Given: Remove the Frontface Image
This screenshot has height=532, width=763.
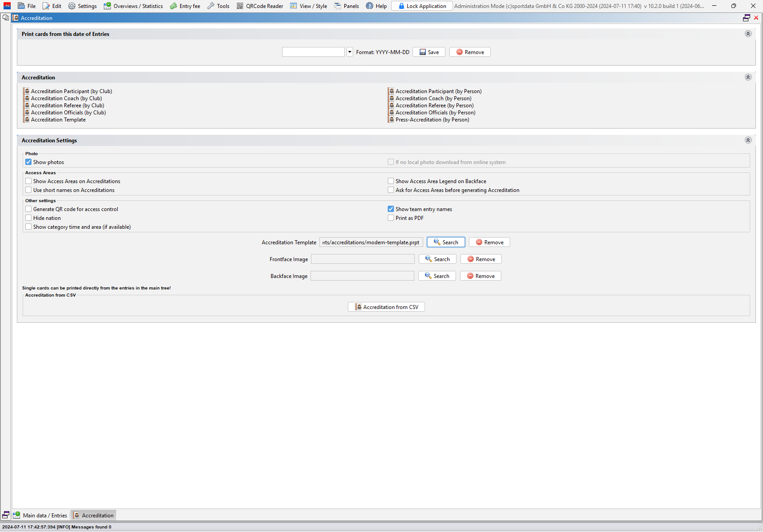Looking at the screenshot, I should [x=481, y=259].
